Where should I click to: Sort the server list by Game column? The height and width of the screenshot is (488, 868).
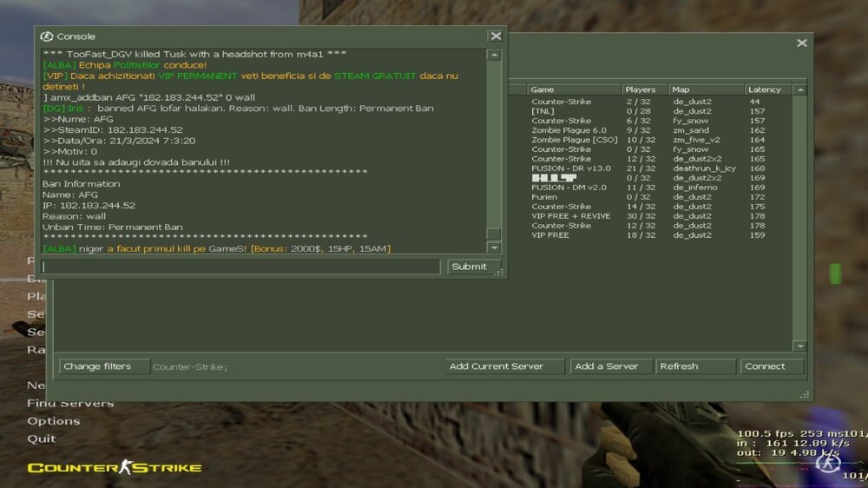point(573,89)
